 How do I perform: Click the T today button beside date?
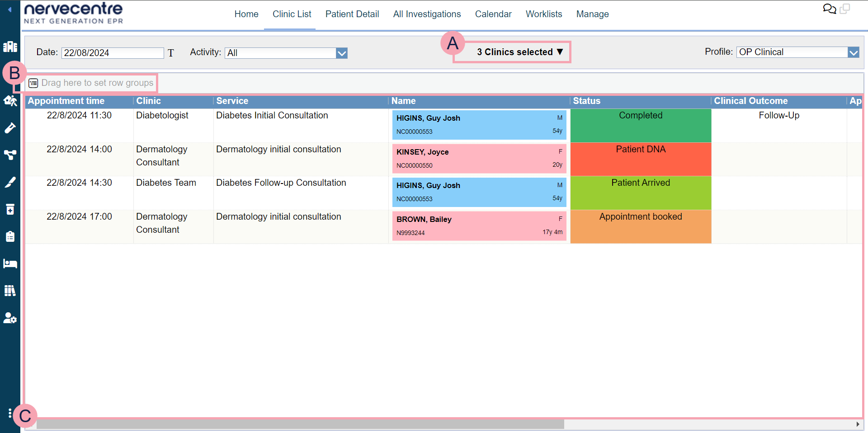[171, 53]
